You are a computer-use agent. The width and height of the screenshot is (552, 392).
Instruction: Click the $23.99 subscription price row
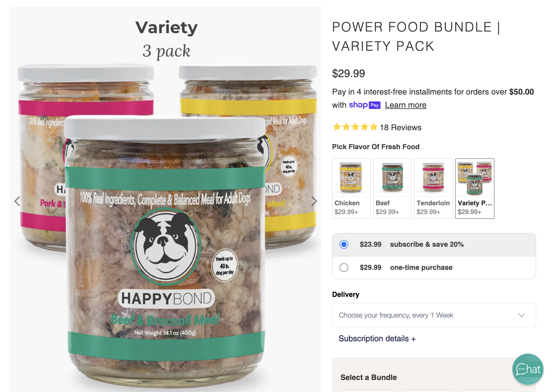[x=434, y=244]
